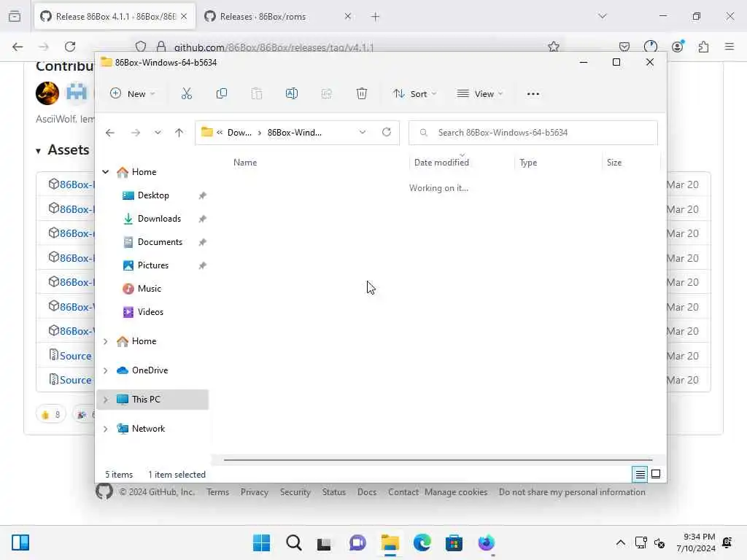Click the Manage cookies footer link
747x560 pixels.
(x=456, y=492)
